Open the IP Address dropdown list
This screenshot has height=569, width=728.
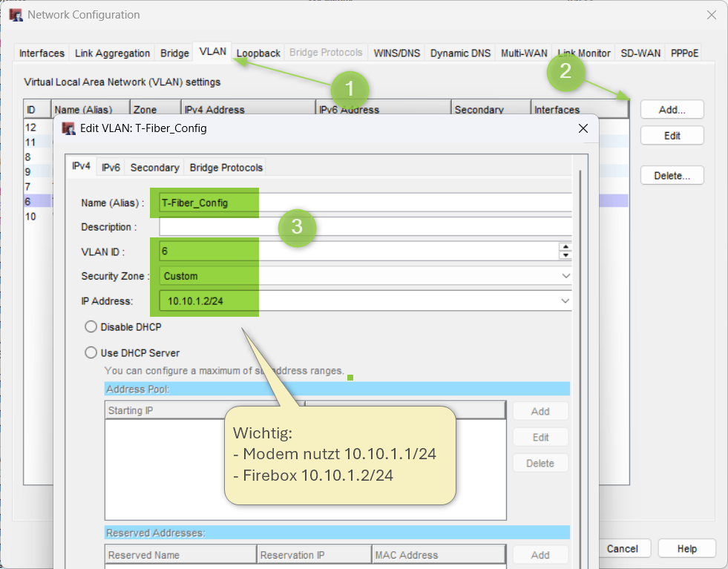tap(565, 301)
